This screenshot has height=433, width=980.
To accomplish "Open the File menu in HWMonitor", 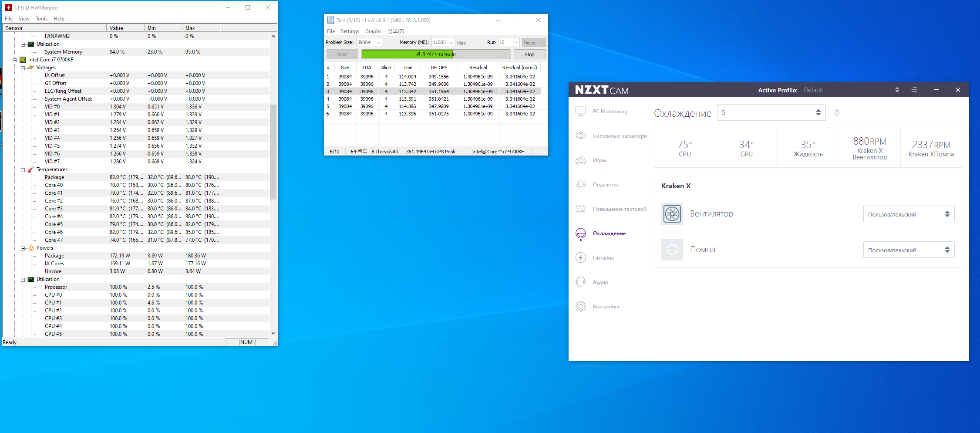I will (9, 19).
